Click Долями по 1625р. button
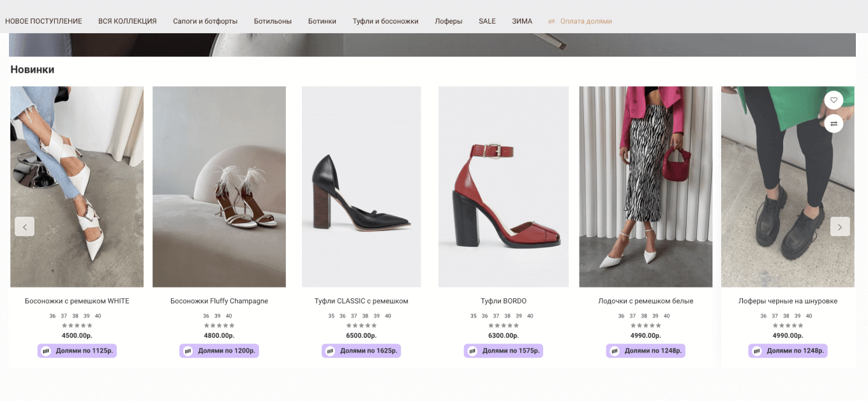 [x=361, y=351]
